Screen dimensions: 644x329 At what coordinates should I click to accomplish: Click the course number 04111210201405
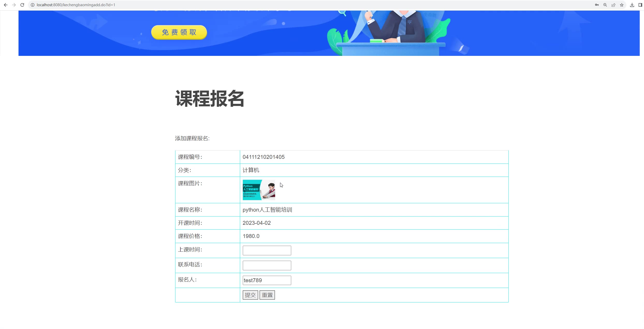(263, 157)
